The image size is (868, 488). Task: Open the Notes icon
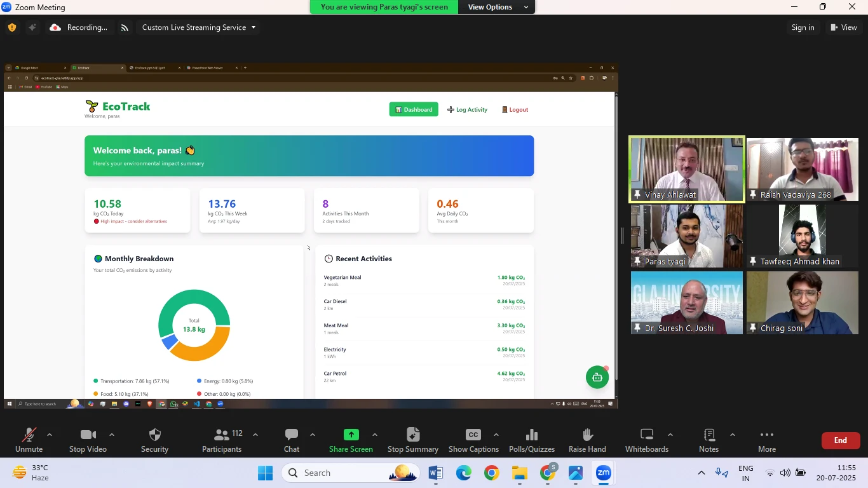pos(709,435)
